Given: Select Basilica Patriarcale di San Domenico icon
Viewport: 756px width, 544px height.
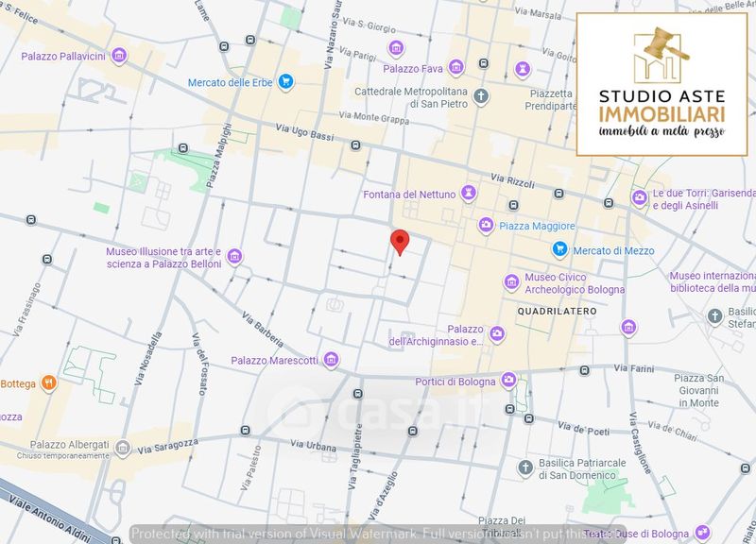Looking at the screenshot, I should point(525,467).
